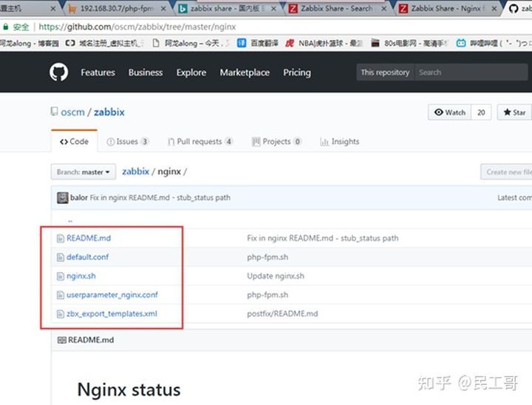Open the 百度翻译 bookmark
The image size is (532, 405).
(x=258, y=43)
